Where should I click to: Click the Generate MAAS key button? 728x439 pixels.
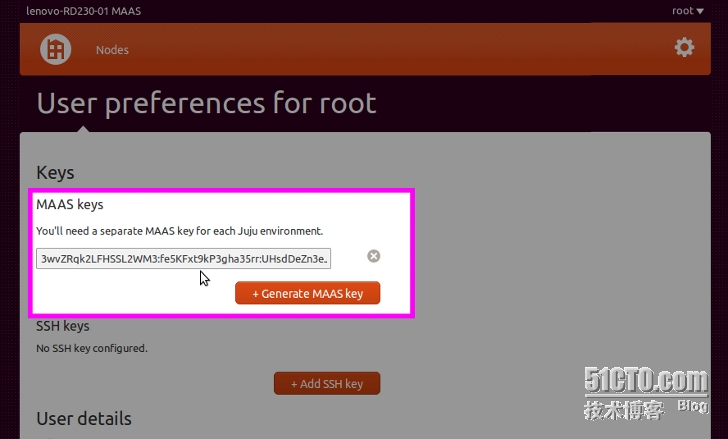coord(307,293)
